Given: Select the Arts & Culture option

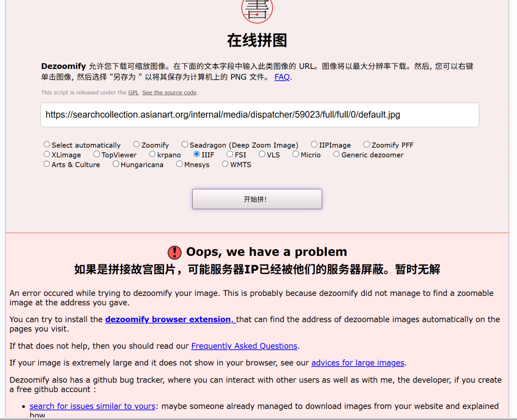Looking at the screenshot, I should tap(47, 163).
